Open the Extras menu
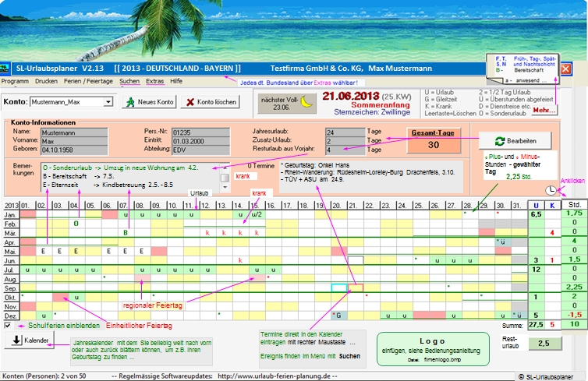 [155, 81]
